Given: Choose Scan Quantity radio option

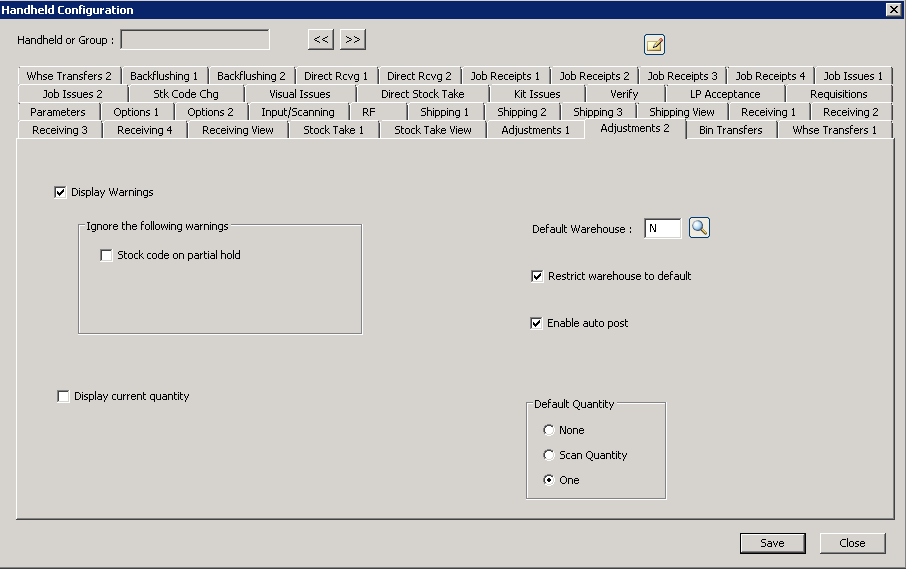Looking at the screenshot, I should [x=548, y=455].
